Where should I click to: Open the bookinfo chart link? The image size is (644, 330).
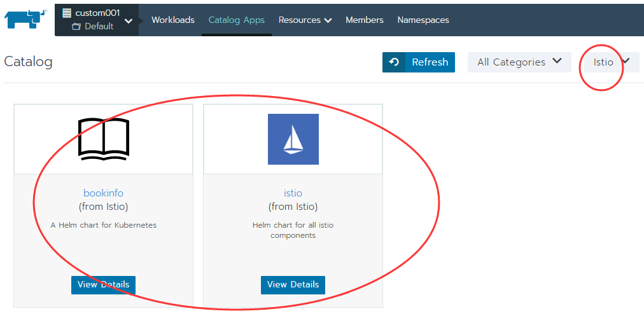tap(104, 193)
